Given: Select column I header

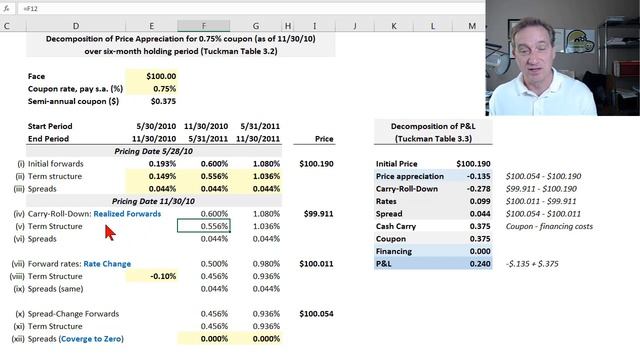Looking at the screenshot, I should tap(314, 26).
